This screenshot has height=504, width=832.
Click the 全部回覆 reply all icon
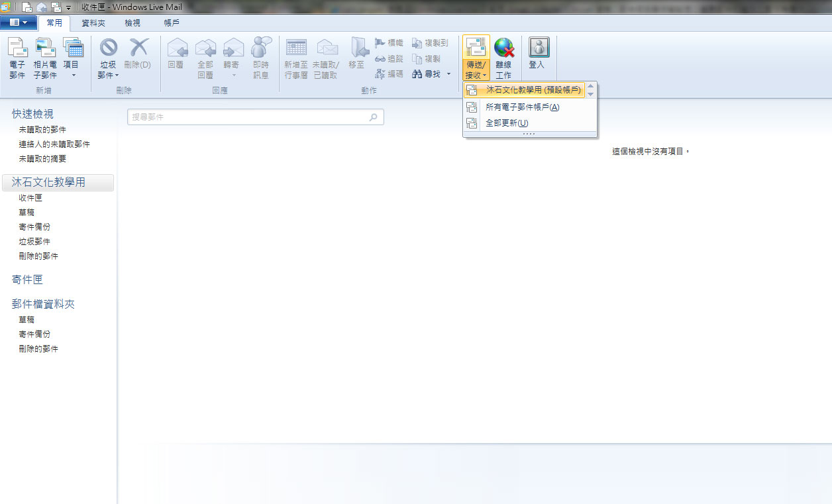pos(205,48)
